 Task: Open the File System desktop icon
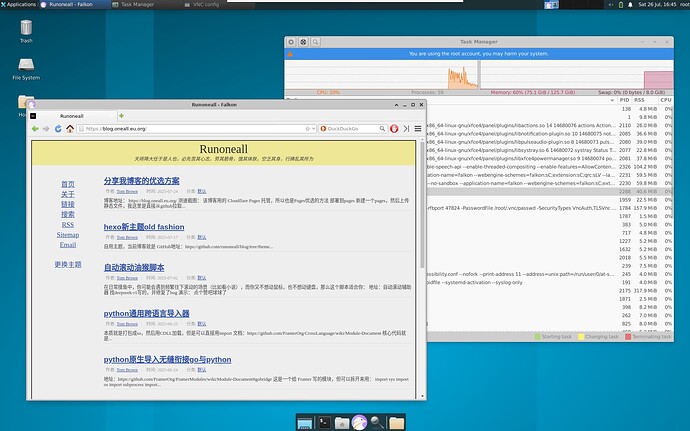tap(26, 69)
